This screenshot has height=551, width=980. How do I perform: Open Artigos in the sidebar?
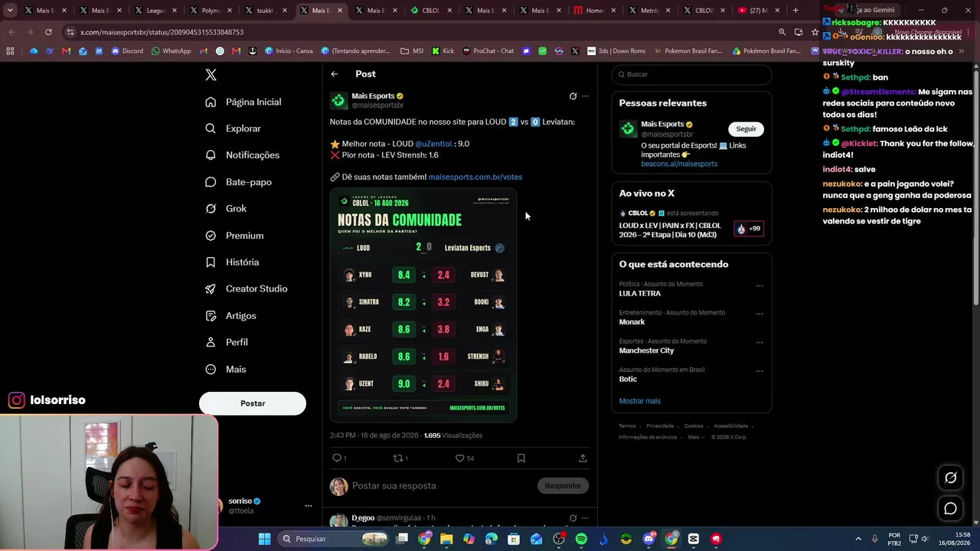(x=230, y=315)
